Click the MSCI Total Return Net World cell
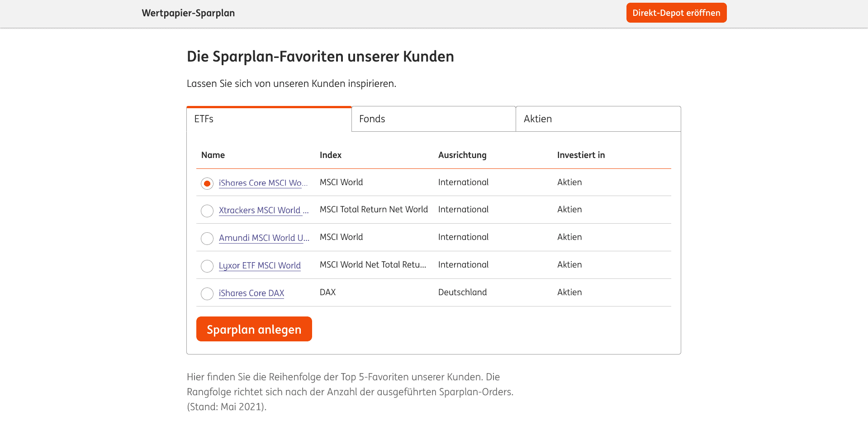The height and width of the screenshot is (436, 868). [x=374, y=210]
